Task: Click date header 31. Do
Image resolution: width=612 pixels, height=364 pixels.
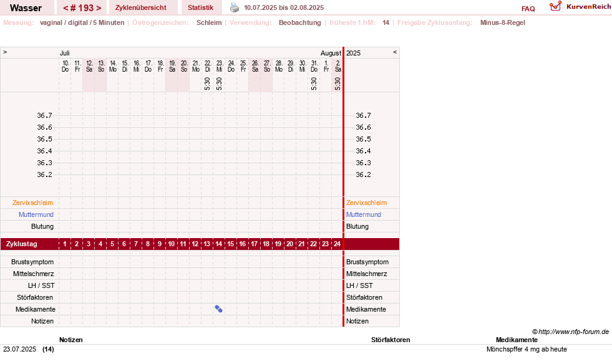Action: [x=314, y=66]
